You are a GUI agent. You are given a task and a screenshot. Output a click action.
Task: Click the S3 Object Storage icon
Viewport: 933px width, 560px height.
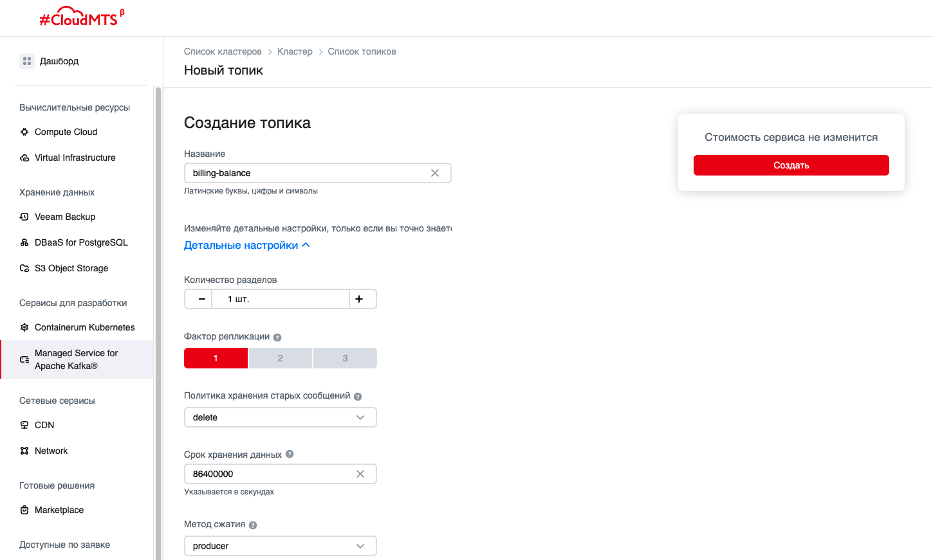24,268
